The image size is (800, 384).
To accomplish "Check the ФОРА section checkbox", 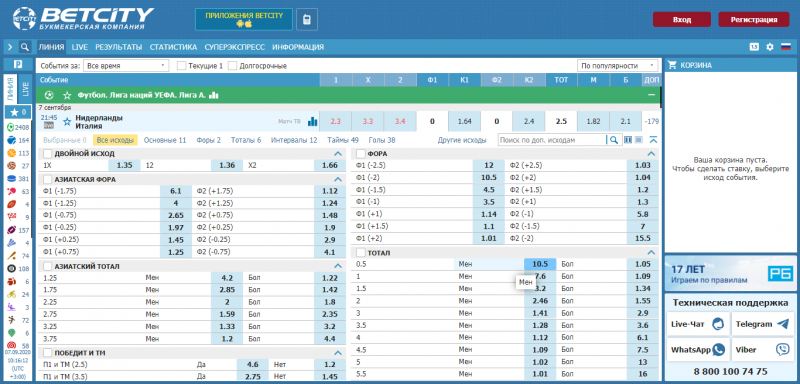I will (361, 153).
